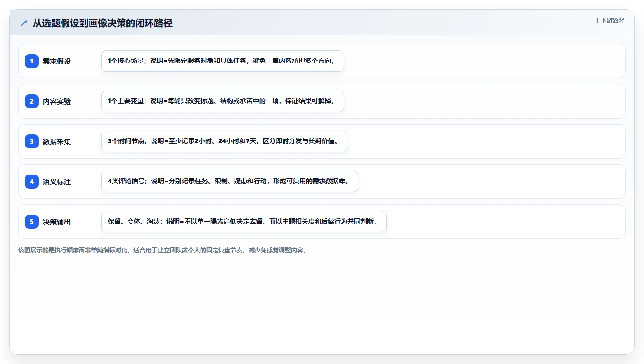
Task: Click the arrow icon beside the title
Action: tap(24, 23)
